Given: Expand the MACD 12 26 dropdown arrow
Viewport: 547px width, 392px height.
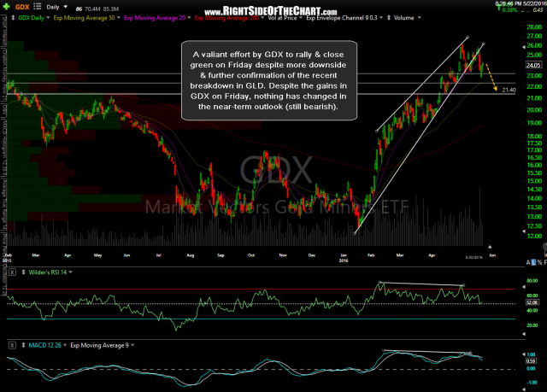Looking at the screenshot, I should coord(65,345).
